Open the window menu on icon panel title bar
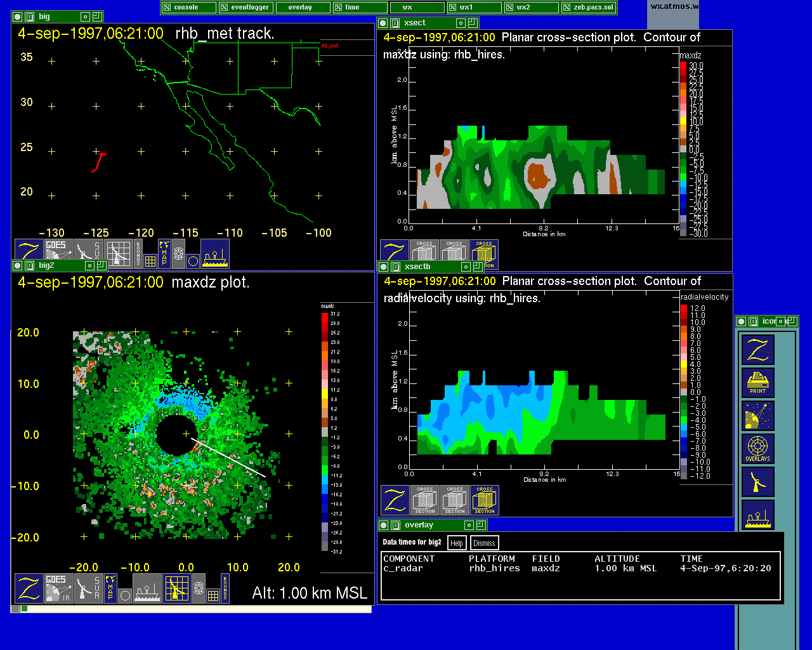Image resolution: width=812 pixels, height=650 pixels. (752, 322)
